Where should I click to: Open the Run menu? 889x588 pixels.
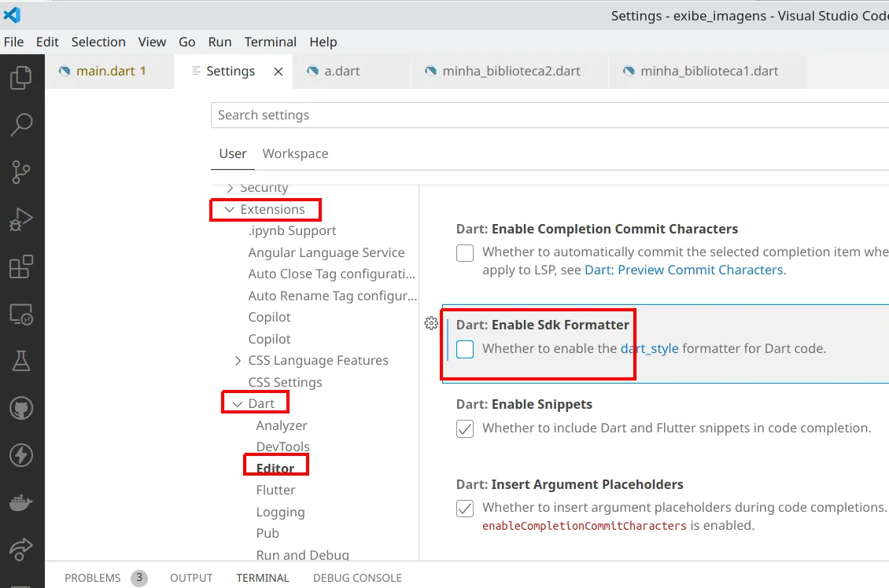tap(219, 42)
